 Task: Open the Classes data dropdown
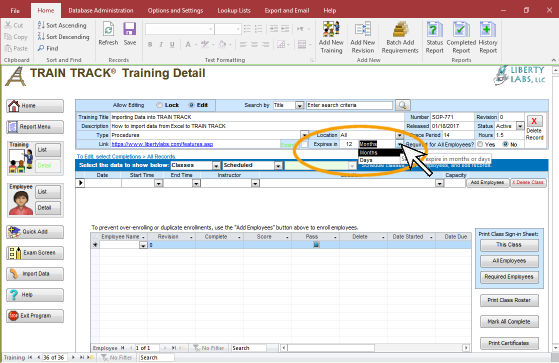(x=216, y=165)
